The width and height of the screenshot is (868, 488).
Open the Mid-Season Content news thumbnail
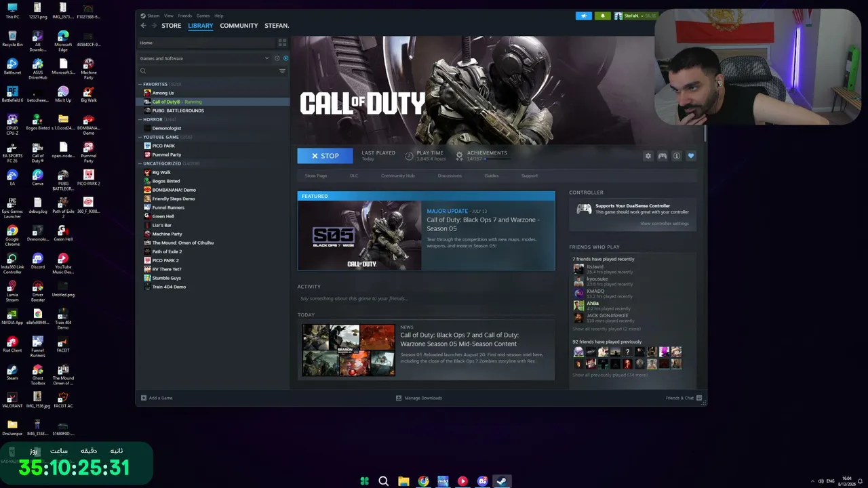tap(349, 350)
